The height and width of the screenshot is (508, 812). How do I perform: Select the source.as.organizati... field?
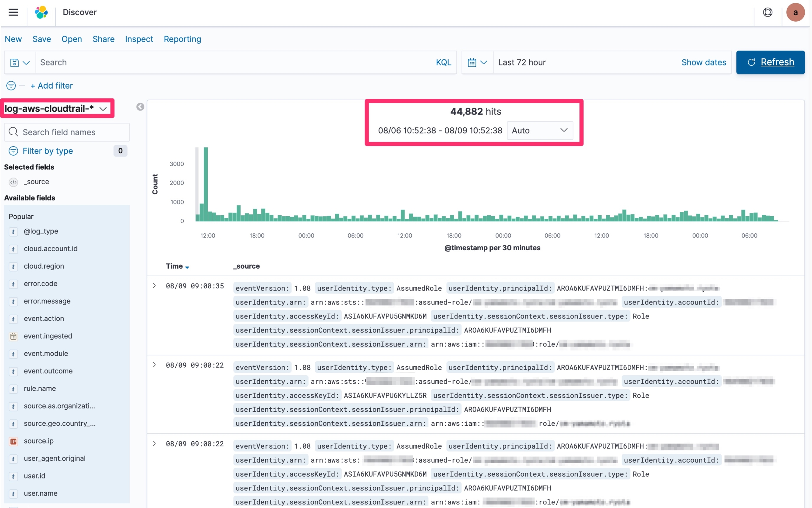(59, 406)
